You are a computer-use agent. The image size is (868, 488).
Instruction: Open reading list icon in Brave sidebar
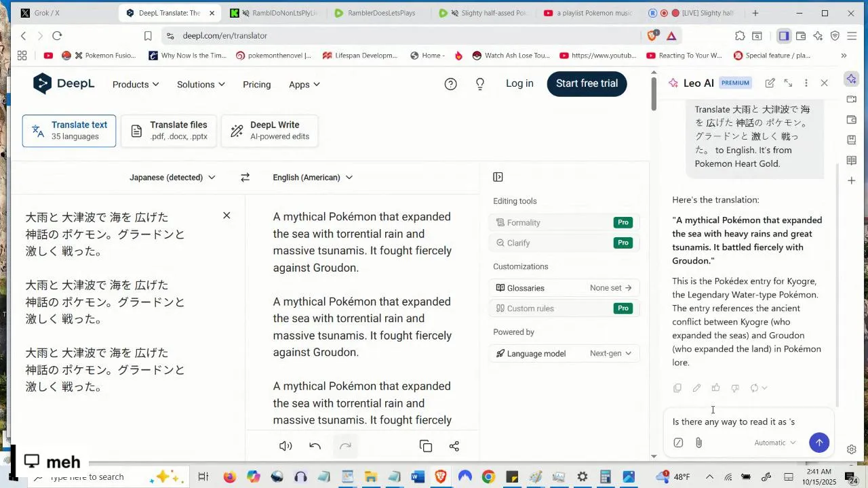point(852,160)
